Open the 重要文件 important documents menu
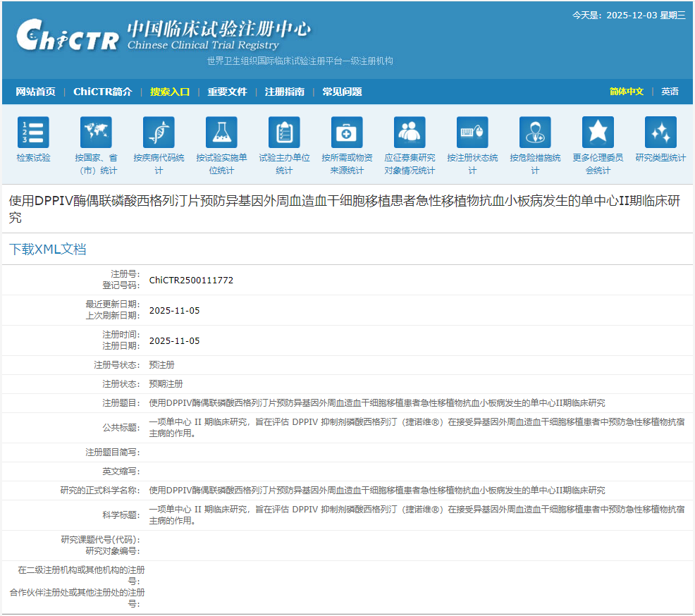Screen dimensions: 695x616 point(227,92)
